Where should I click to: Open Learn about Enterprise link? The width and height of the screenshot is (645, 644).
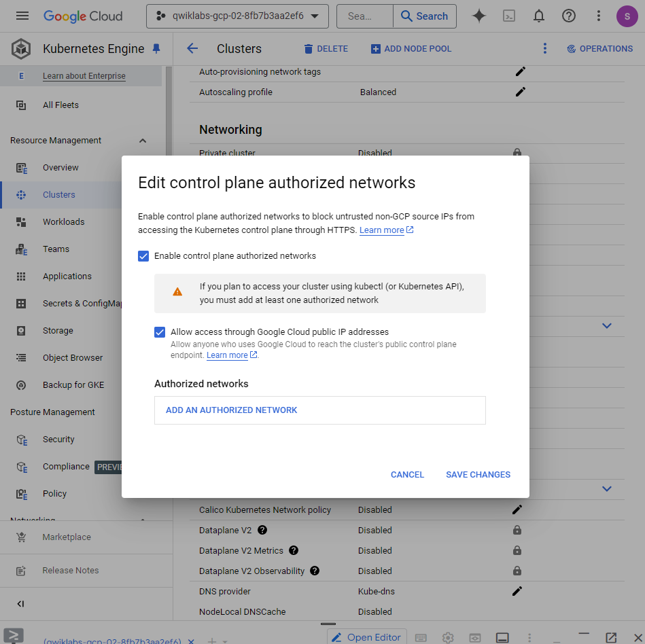pos(84,75)
